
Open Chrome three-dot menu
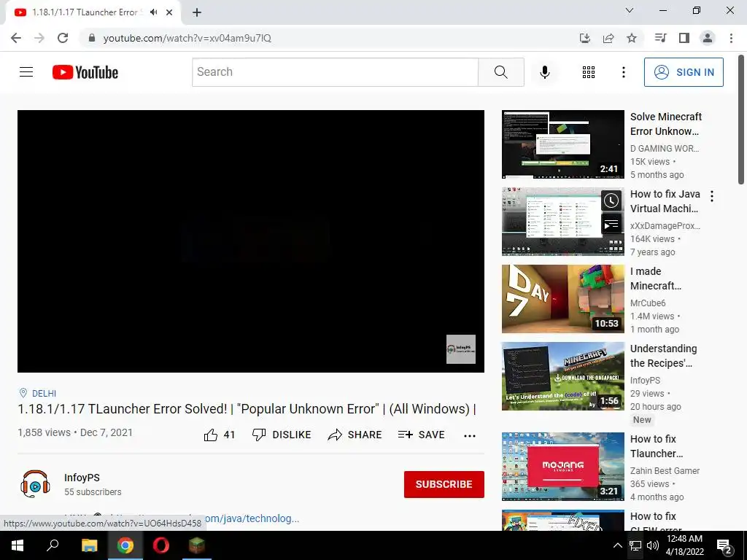pos(731,38)
